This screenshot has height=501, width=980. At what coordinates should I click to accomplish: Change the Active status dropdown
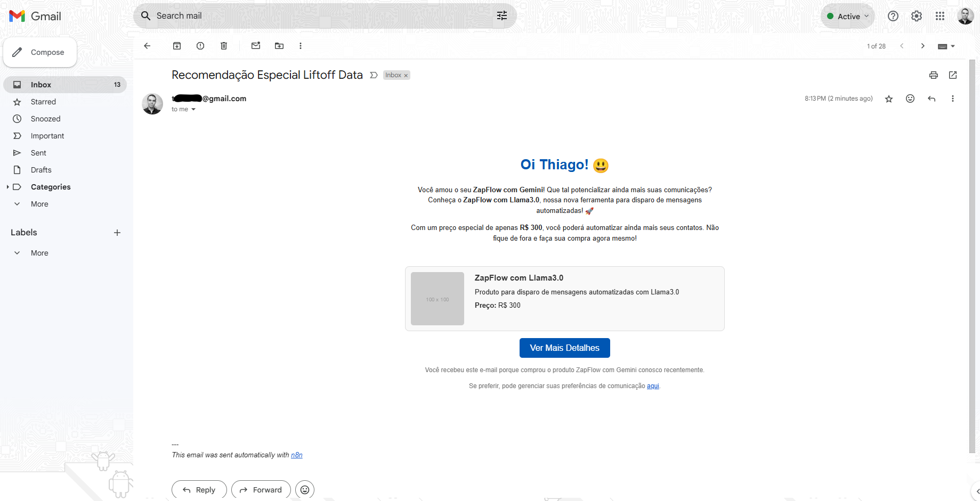tap(847, 16)
